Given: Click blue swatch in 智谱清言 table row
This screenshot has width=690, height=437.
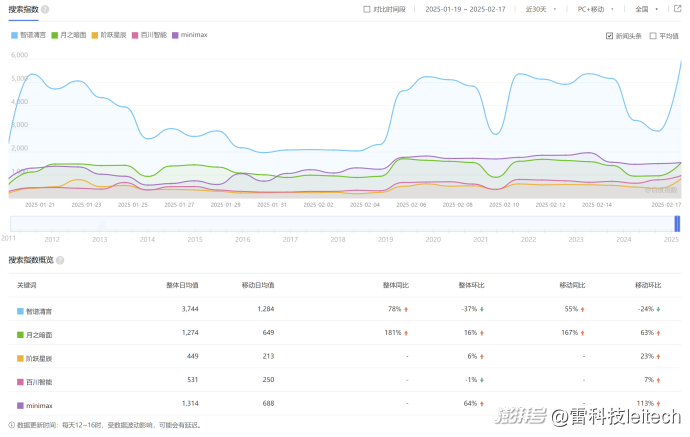Looking at the screenshot, I should tap(20, 311).
